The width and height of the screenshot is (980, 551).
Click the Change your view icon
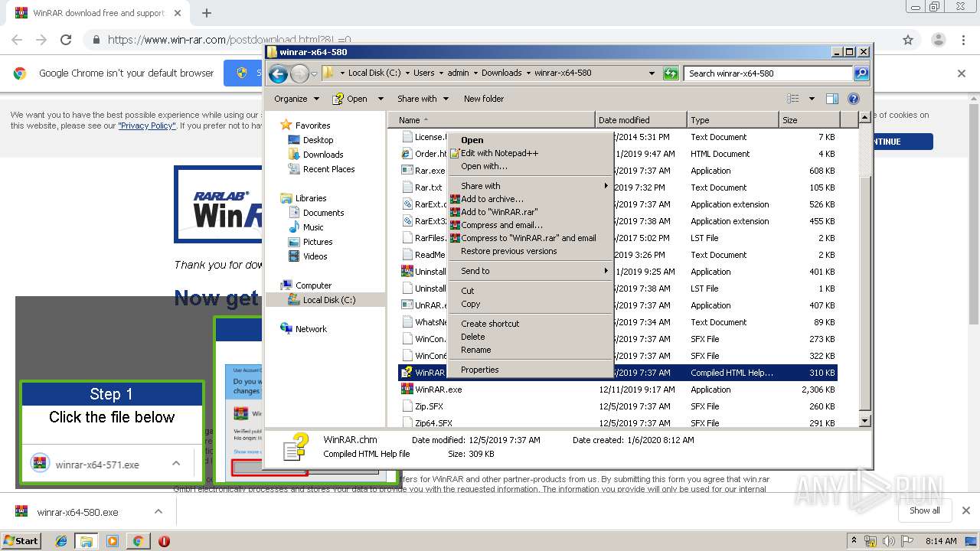coord(793,99)
